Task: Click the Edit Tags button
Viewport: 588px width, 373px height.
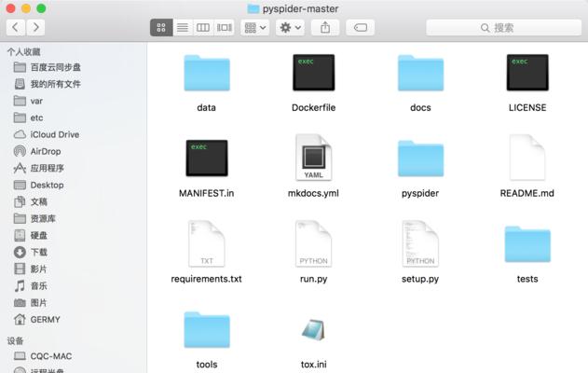Action: click(360, 27)
